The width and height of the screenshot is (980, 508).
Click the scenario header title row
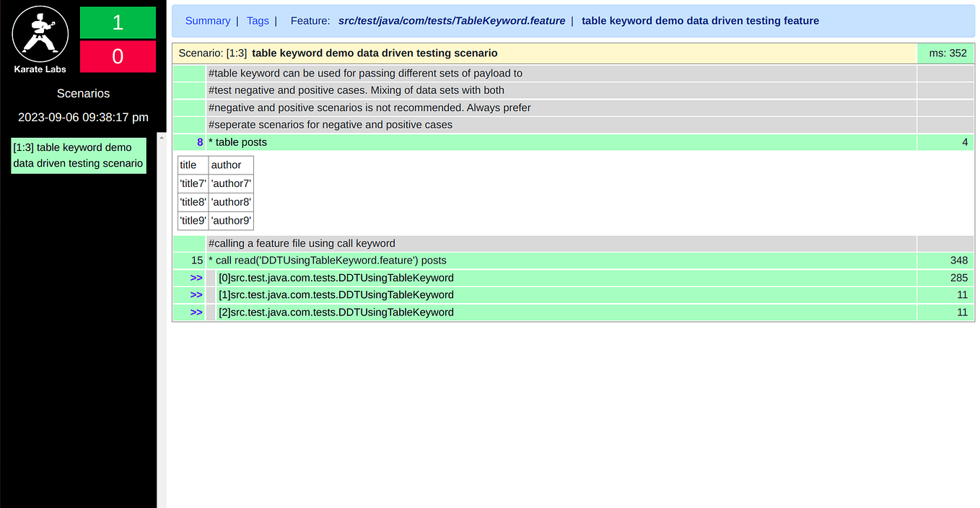545,53
